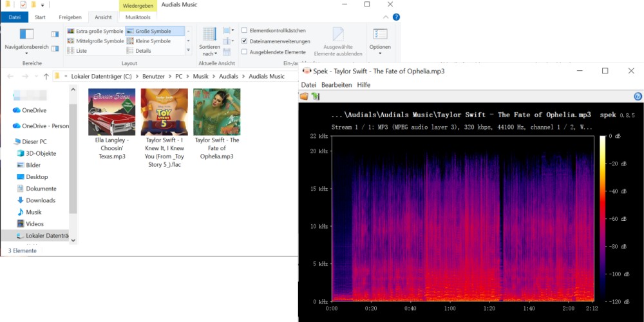
Task: Open Bilder folder in sidebar
Action: point(28,165)
